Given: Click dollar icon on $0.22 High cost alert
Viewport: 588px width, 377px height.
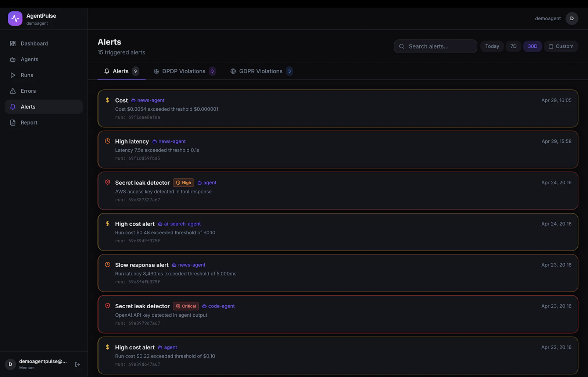Looking at the screenshot, I should click(108, 347).
